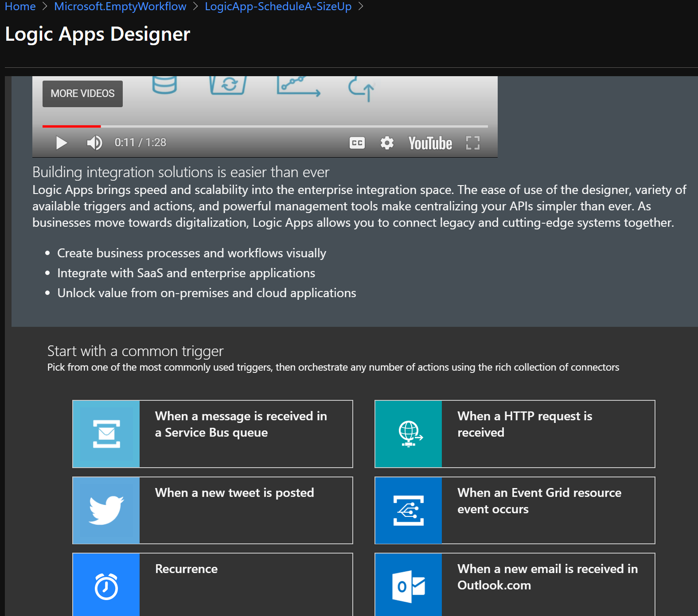698x616 pixels.
Task: Seek along the video progress bar
Action: [x=265, y=126]
